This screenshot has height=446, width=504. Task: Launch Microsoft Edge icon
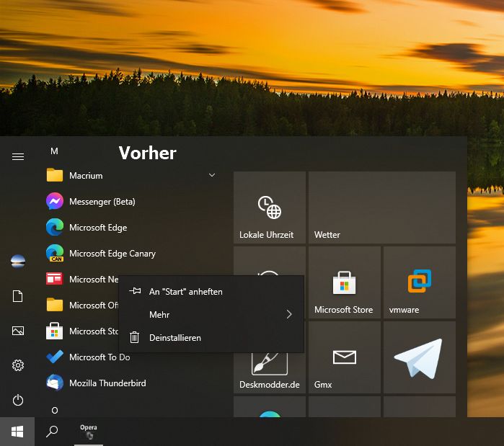point(54,228)
